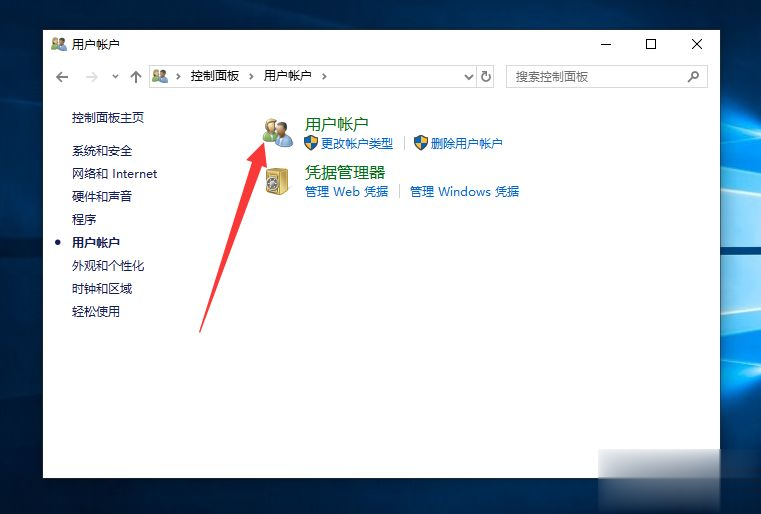
Task: Refresh the control panel page
Action: (485, 77)
